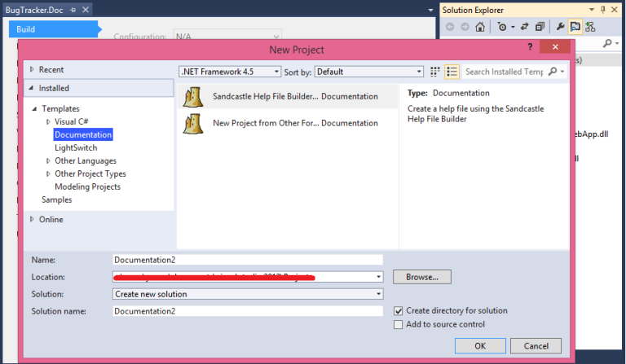
Task: Close the New Project dialog
Action: pos(555,46)
